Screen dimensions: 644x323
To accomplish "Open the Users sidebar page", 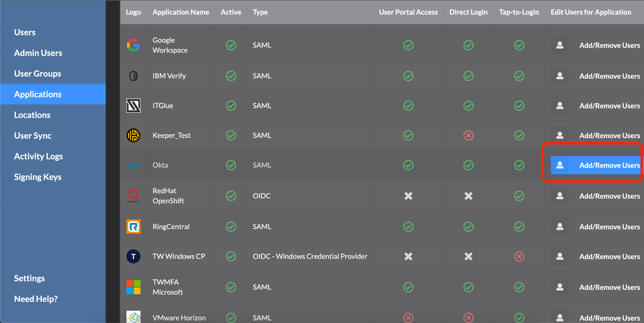I will point(25,32).
